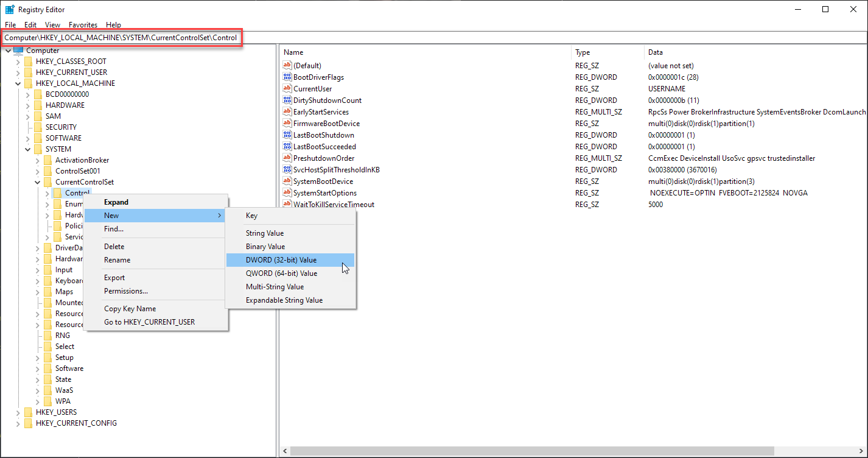Click the USERNAME data cell

coord(667,89)
